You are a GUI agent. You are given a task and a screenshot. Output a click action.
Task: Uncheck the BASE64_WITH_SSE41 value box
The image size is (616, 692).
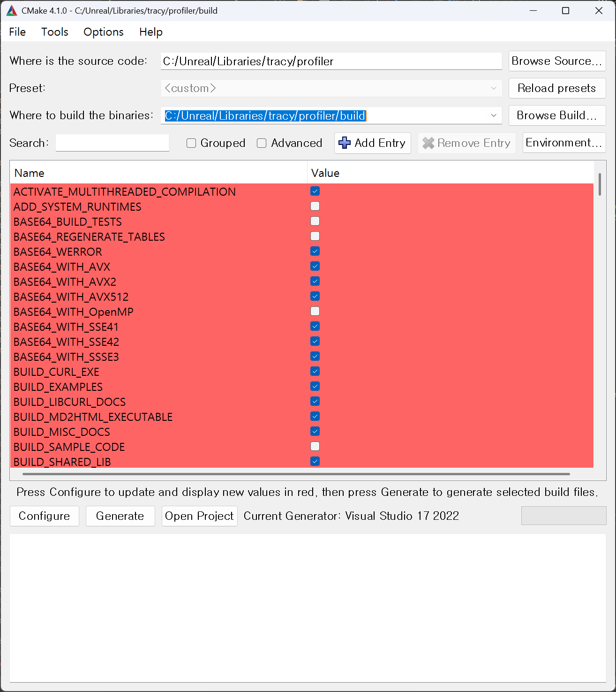pyautogui.click(x=315, y=327)
